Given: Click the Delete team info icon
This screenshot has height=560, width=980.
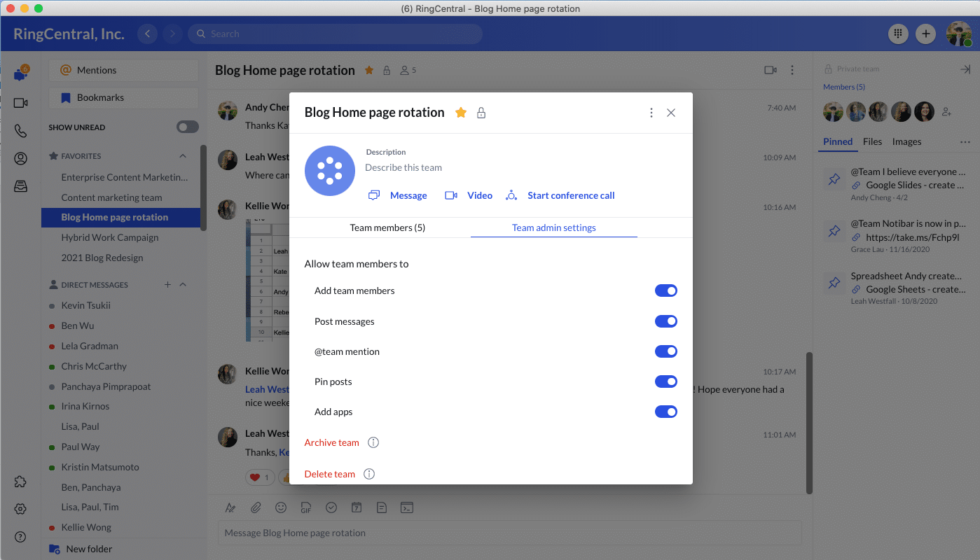Looking at the screenshot, I should pos(369,474).
